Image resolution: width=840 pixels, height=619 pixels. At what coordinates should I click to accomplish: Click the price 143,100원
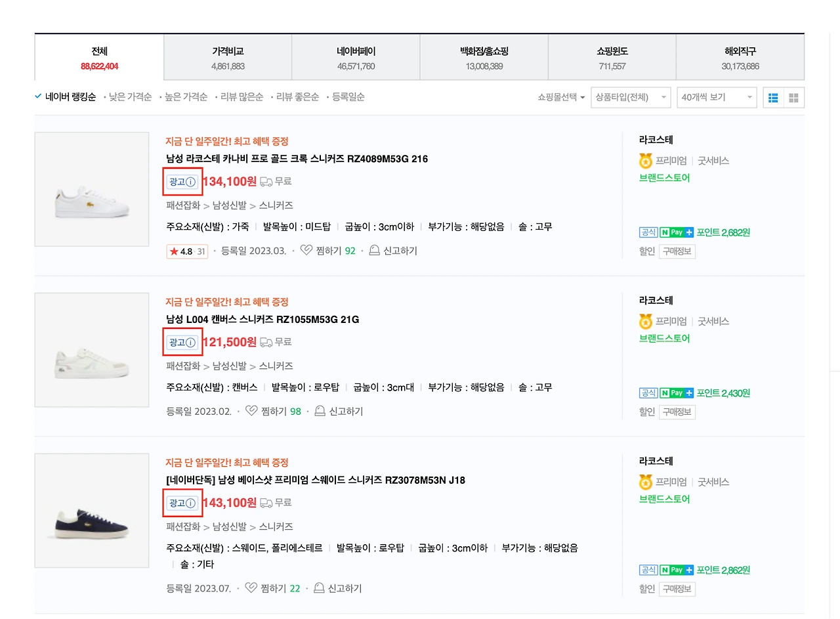pos(229,503)
